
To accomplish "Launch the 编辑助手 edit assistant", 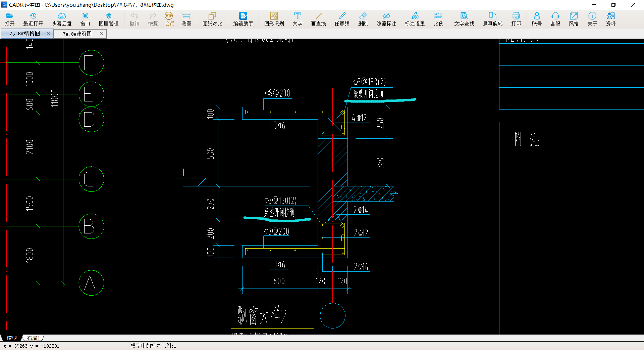I will point(243,19).
